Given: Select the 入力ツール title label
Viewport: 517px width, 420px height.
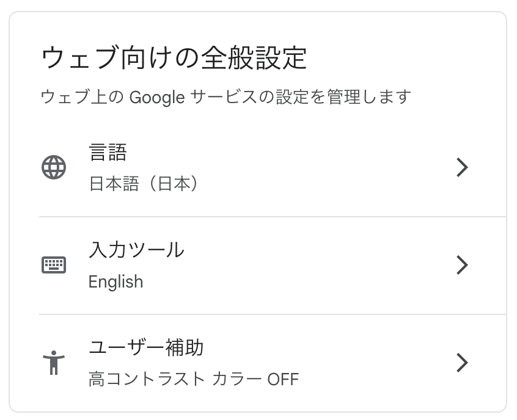Looking at the screenshot, I should [x=136, y=250].
